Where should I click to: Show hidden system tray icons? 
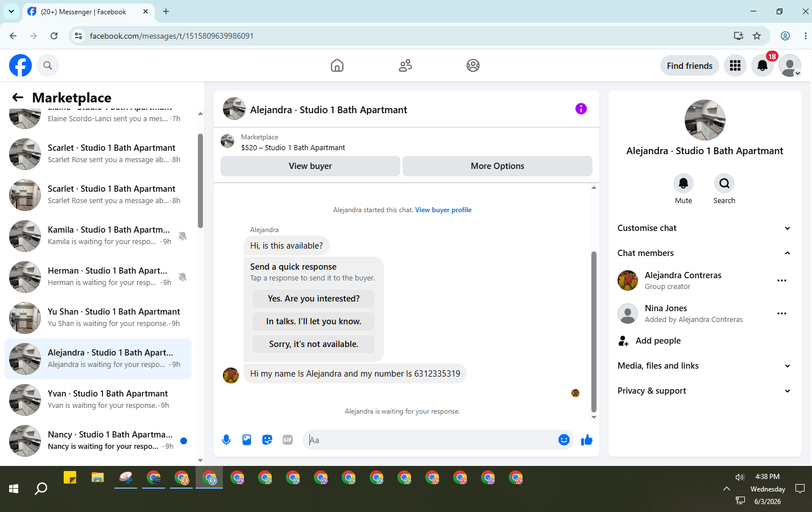(x=726, y=489)
